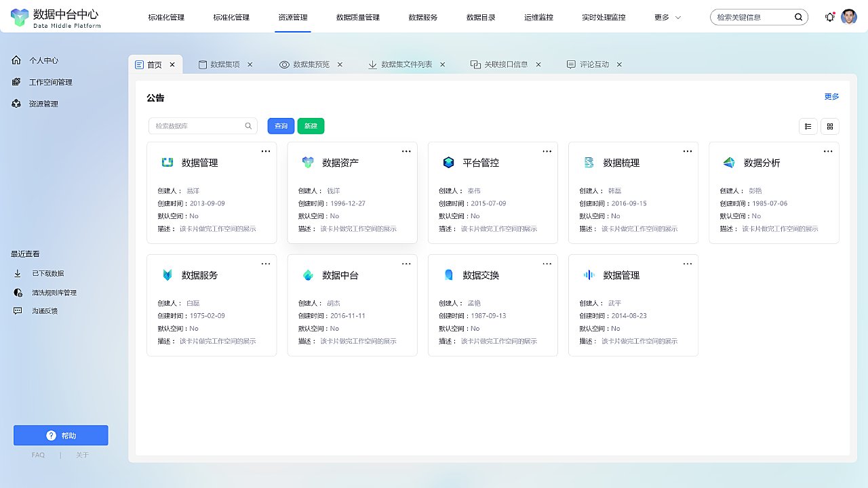
Task: Open 工作空间管理 in the sidebar
Action: pyautogui.click(x=42, y=82)
